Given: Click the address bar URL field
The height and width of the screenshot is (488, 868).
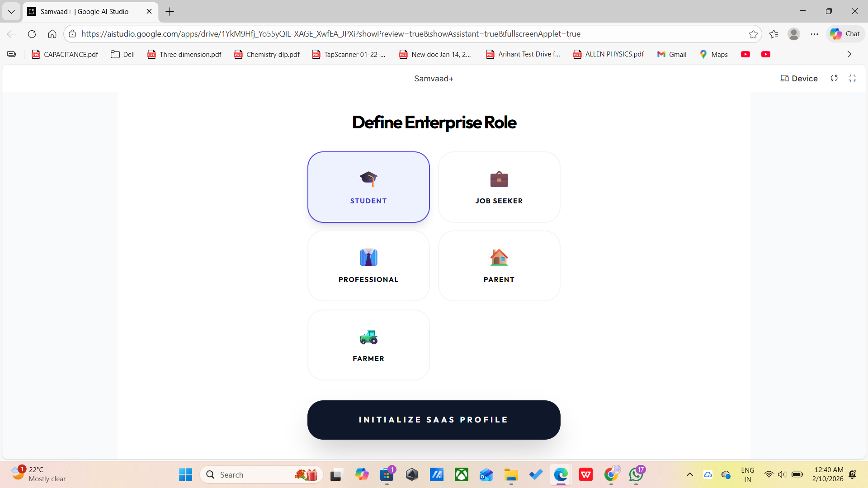Looking at the screenshot, I should (x=330, y=34).
